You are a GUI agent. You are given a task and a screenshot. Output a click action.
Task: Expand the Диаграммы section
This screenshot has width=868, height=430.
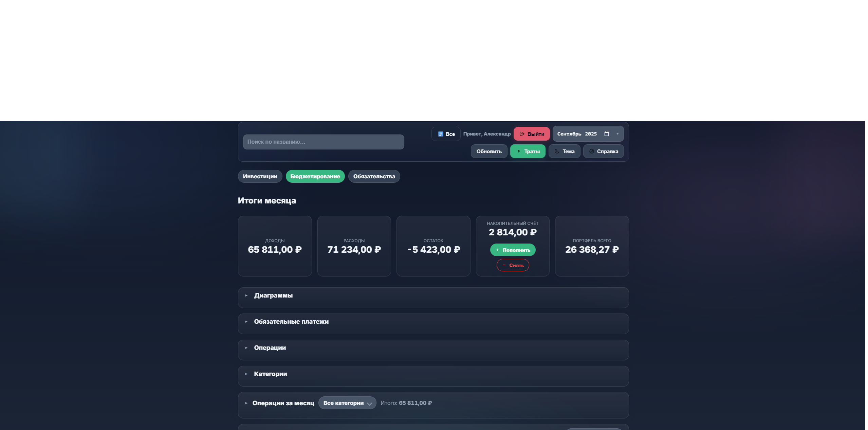[x=273, y=295]
